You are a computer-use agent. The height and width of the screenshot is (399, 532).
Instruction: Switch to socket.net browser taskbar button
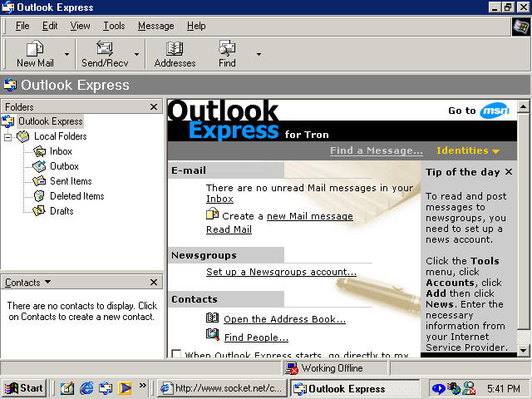click(x=223, y=388)
